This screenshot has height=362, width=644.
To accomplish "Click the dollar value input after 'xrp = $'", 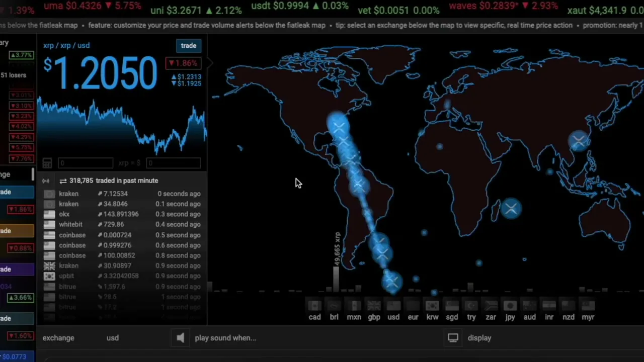I will [174, 163].
